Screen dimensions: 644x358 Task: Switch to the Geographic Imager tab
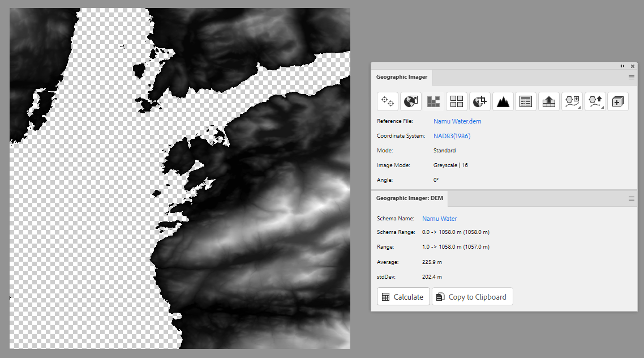(x=401, y=77)
